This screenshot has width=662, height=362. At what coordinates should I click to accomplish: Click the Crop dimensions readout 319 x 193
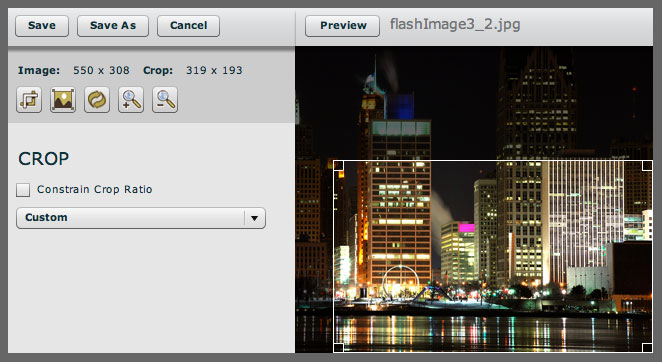point(214,70)
